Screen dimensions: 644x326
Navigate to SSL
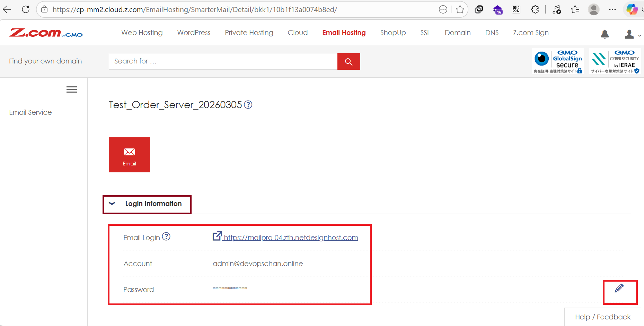(x=425, y=33)
